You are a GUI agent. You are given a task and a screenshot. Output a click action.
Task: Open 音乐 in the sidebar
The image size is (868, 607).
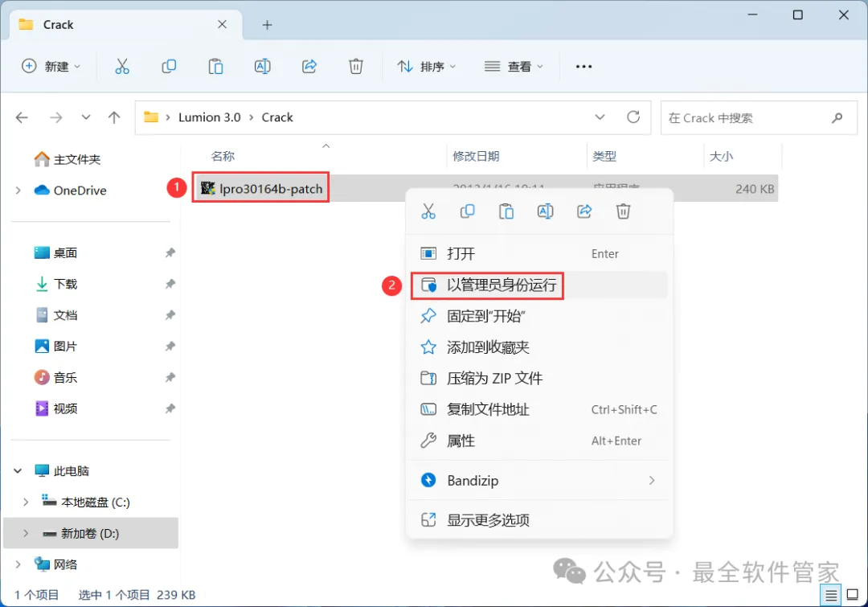pyautogui.click(x=56, y=378)
